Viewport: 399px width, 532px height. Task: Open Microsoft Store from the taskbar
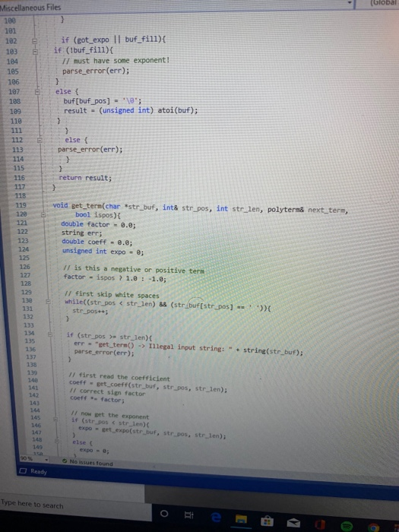point(267,521)
